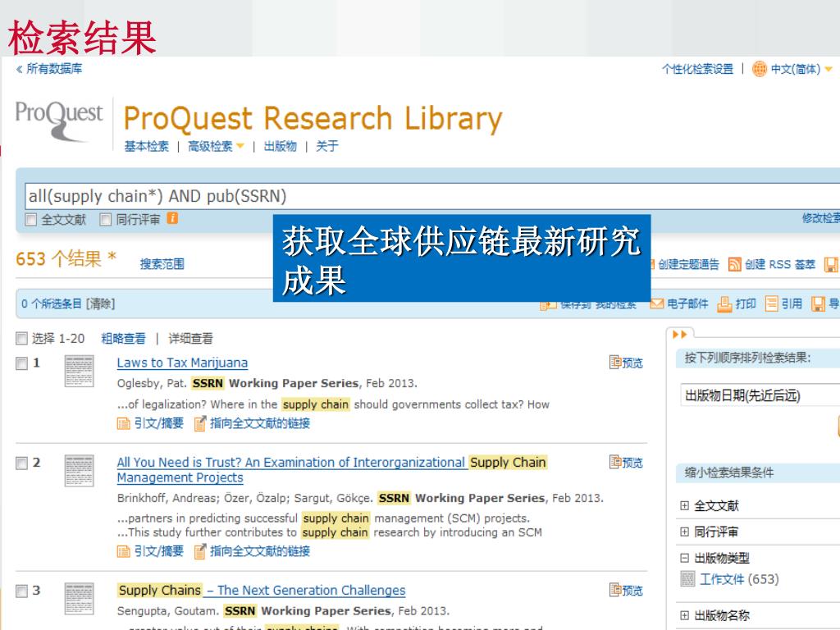Screen dimensions: 840x630
Task: Expand peer reviewed filter in sidebar
Action: pos(684,532)
